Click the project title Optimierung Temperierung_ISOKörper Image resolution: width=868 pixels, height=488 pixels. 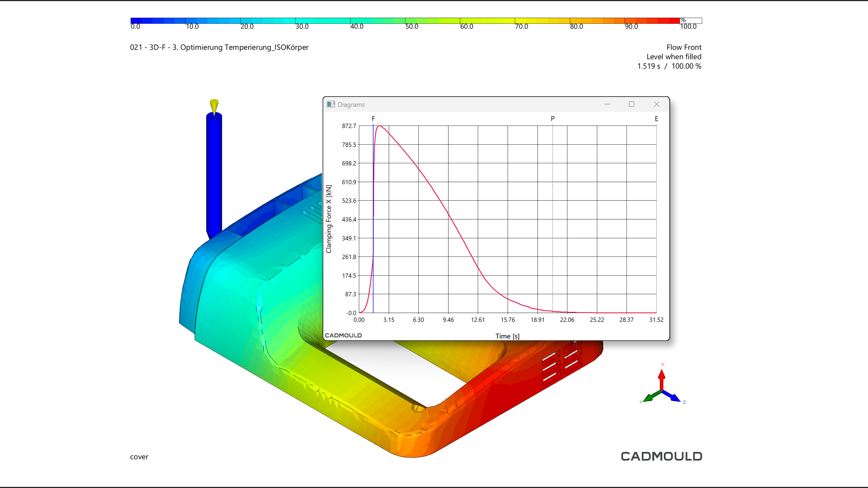tap(219, 47)
